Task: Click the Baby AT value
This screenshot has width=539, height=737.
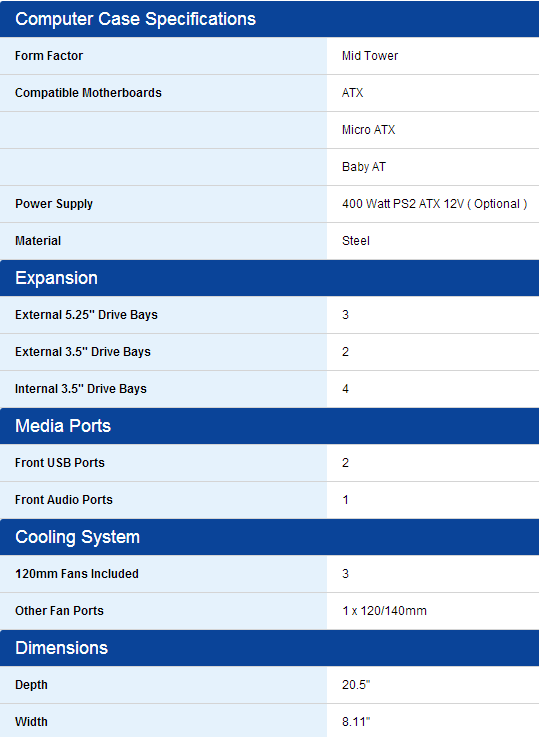Action: [x=364, y=167]
